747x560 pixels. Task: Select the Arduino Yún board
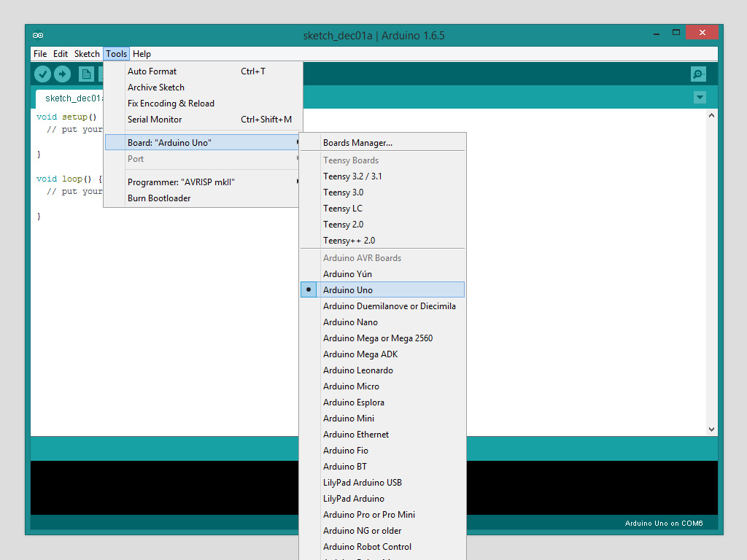tap(382, 274)
